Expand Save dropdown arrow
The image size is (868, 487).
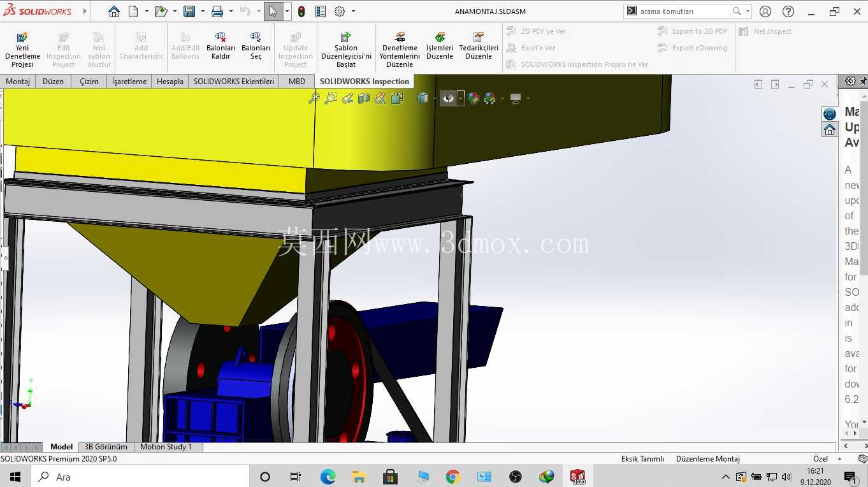pyautogui.click(x=203, y=11)
